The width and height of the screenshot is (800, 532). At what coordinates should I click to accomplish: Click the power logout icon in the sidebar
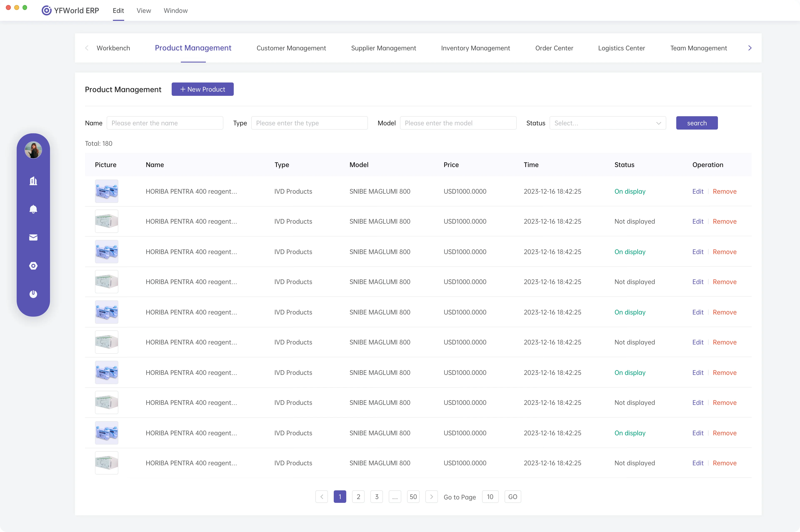point(33,294)
